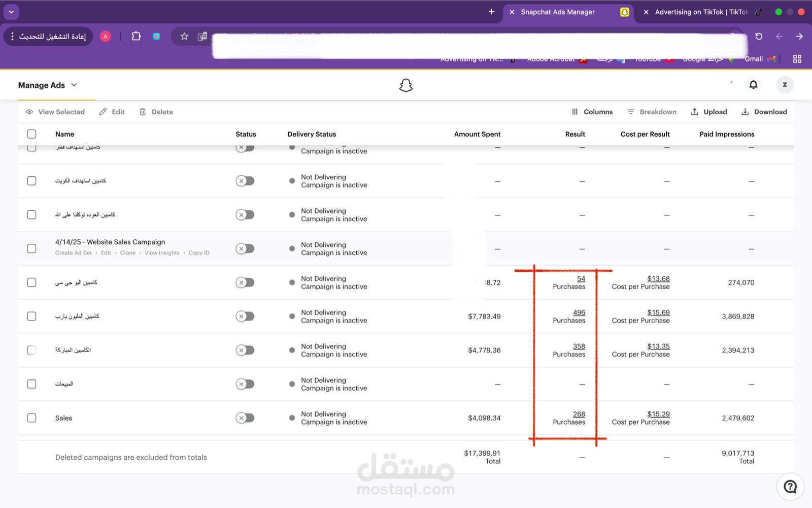Open the 4/14/25 - Website Sales Campaign name
Image resolution: width=812 pixels, height=508 pixels.
pyautogui.click(x=110, y=242)
